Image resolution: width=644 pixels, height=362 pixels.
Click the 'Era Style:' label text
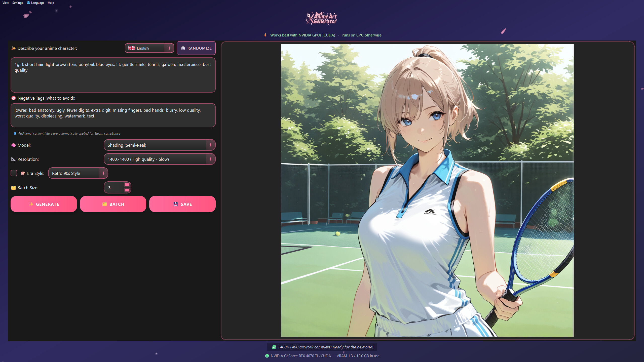click(x=36, y=173)
